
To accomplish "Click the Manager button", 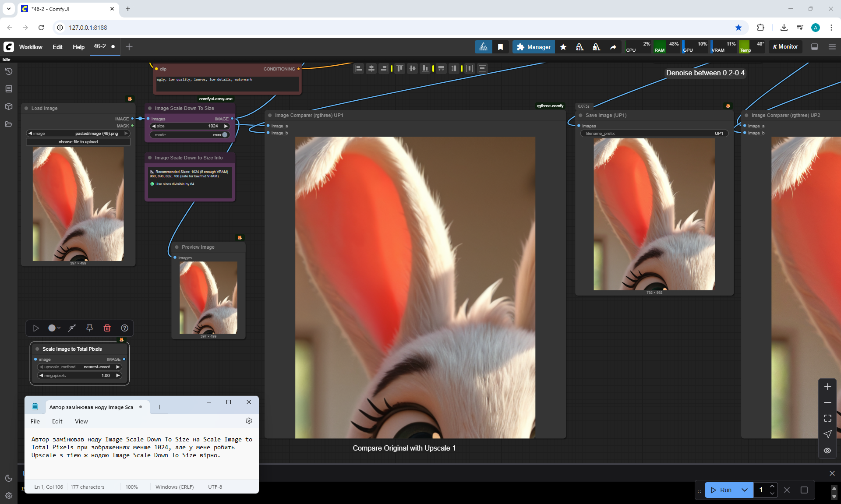I will coord(533,47).
